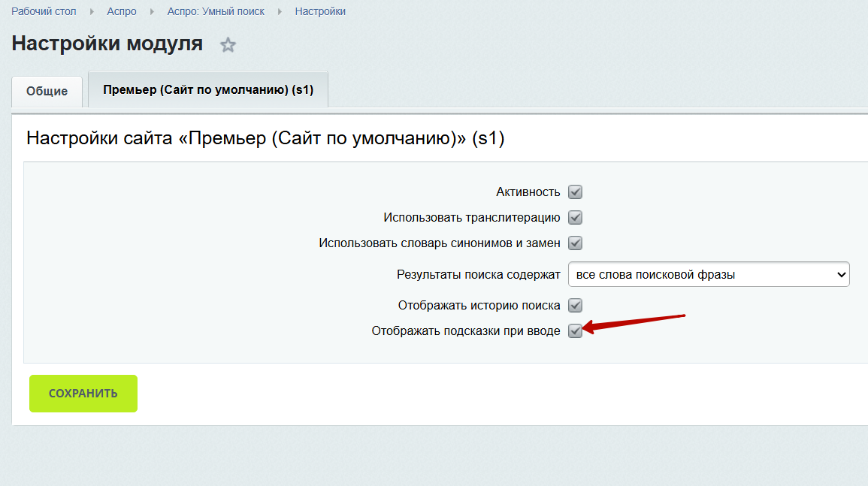Select Премьер (Сайт по умолчанию) (s1) tab
The width and height of the screenshot is (868, 486).
[208, 89]
